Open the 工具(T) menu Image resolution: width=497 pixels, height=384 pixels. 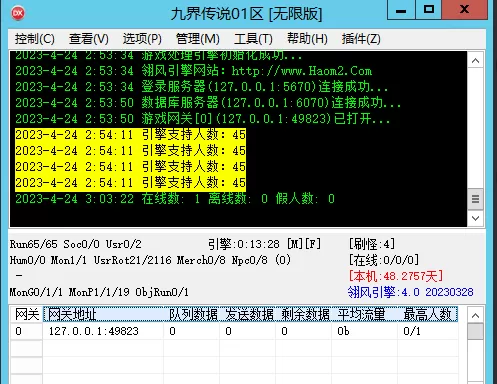coord(253,39)
